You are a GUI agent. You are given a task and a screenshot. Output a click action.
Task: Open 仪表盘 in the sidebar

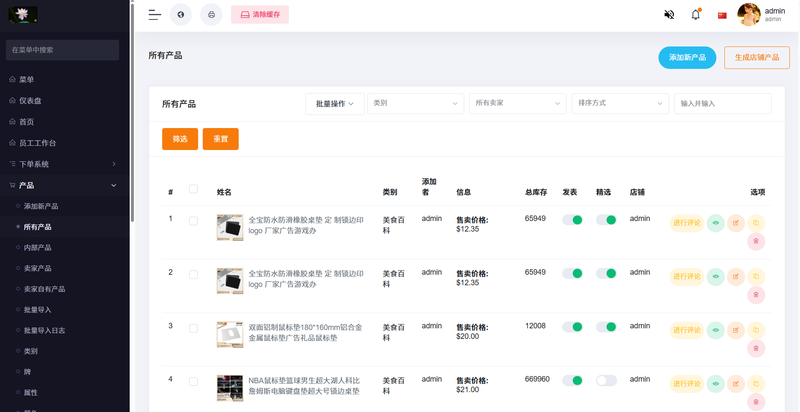pyautogui.click(x=30, y=100)
